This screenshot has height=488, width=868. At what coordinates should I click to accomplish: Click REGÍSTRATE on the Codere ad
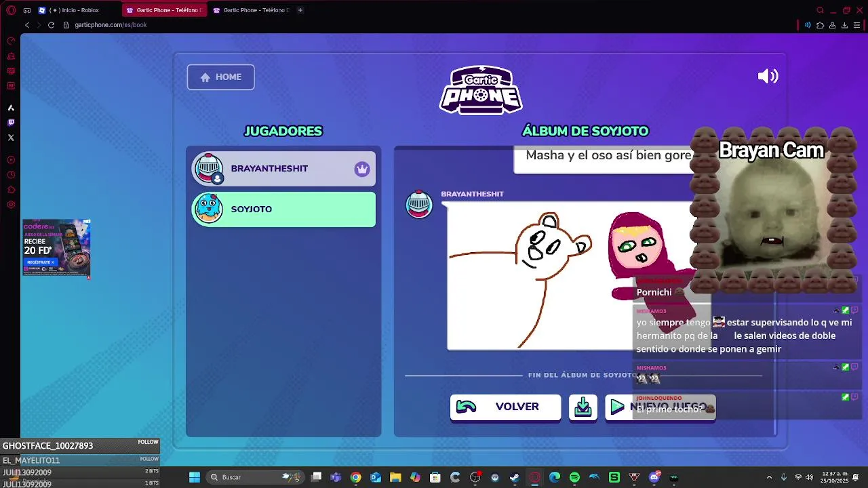pyautogui.click(x=40, y=262)
